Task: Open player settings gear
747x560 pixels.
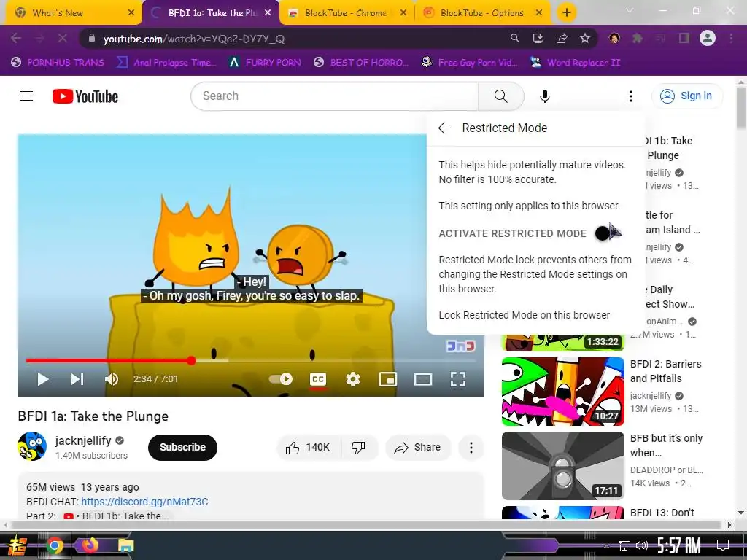Action: [x=353, y=379]
